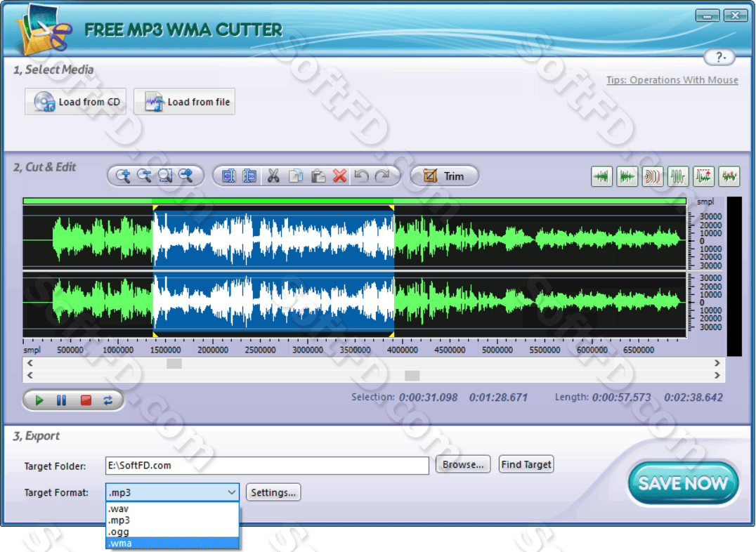Load audio from file
Screen dimensions: 756x552
184,102
